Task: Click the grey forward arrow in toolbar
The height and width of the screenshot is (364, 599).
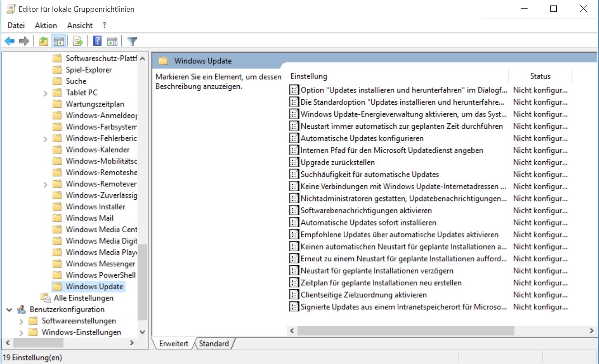Action: pos(24,41)
